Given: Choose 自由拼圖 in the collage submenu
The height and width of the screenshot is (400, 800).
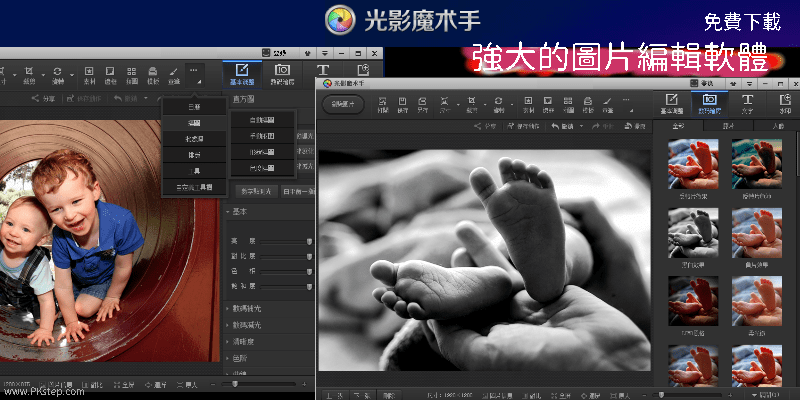Looking at the screenshot, I should point(262,120).
